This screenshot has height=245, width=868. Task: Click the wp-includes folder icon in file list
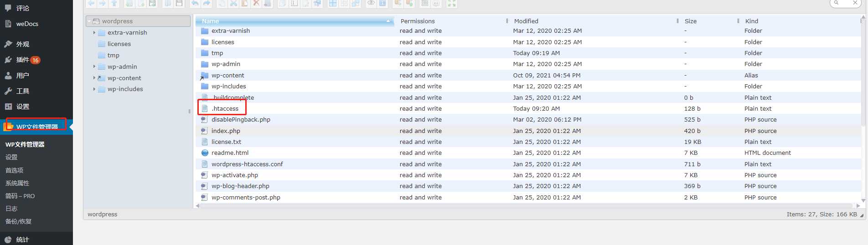205,86
